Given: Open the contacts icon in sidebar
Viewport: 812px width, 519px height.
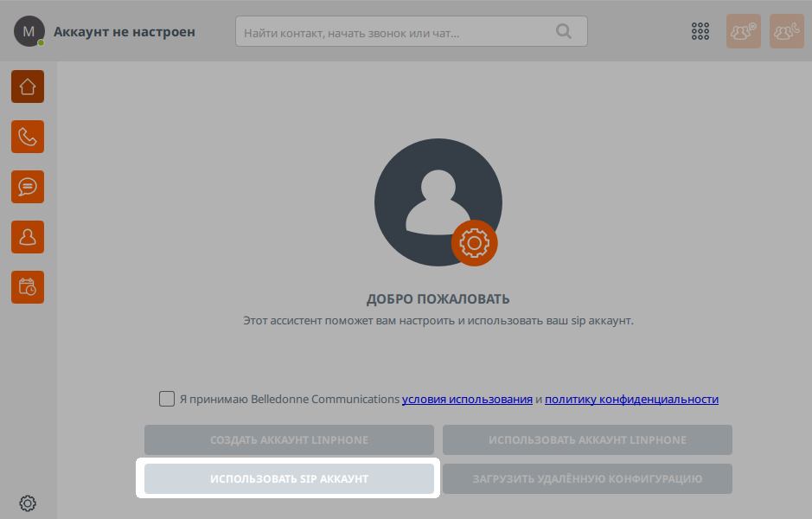Looking at the screenshot, I should click(28, 237).
